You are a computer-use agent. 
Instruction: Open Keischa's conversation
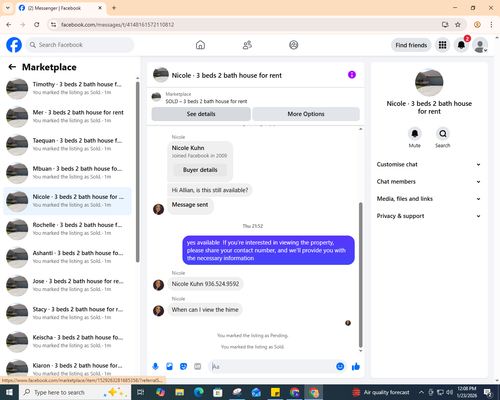tap(68, 341)
